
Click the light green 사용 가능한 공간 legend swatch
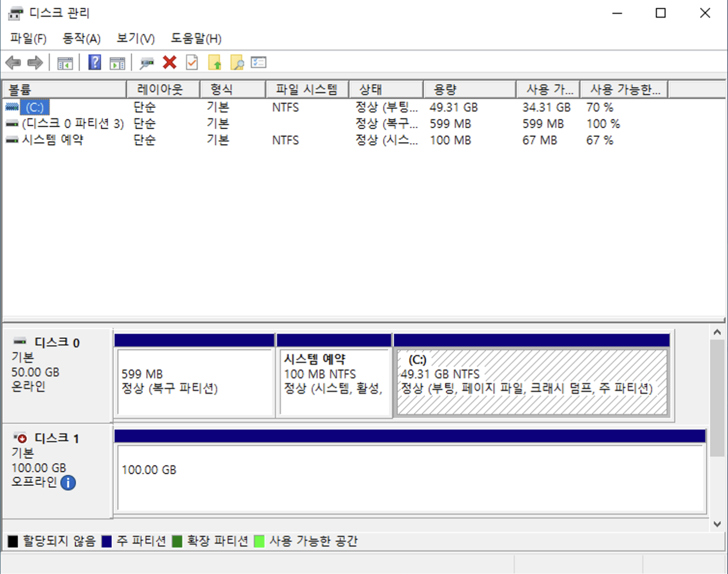(259, 541)
